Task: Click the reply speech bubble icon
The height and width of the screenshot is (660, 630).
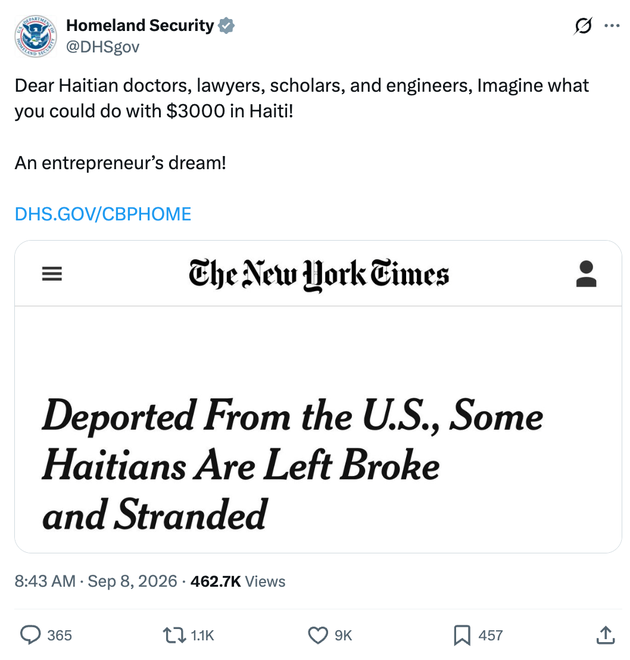Action: pos(31,635)
